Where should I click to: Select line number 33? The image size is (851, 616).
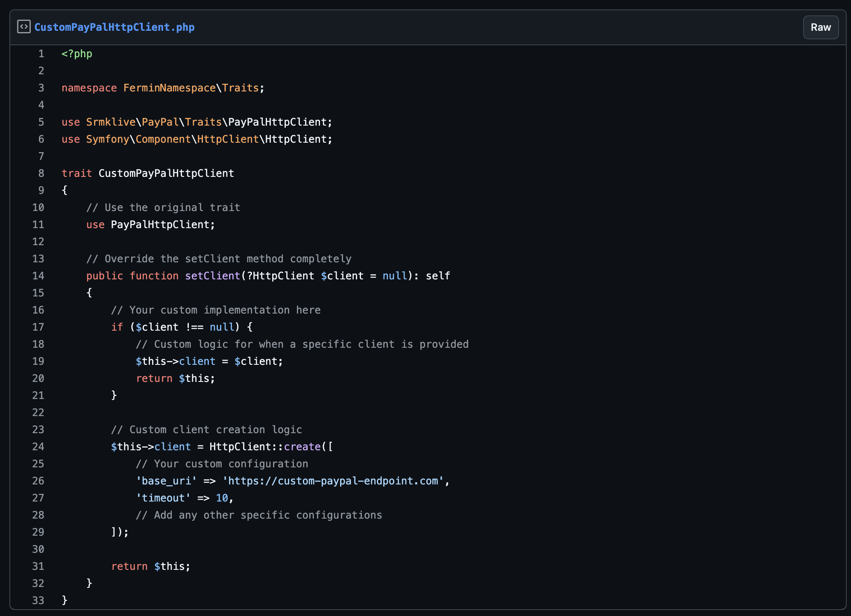pos(38,601)
